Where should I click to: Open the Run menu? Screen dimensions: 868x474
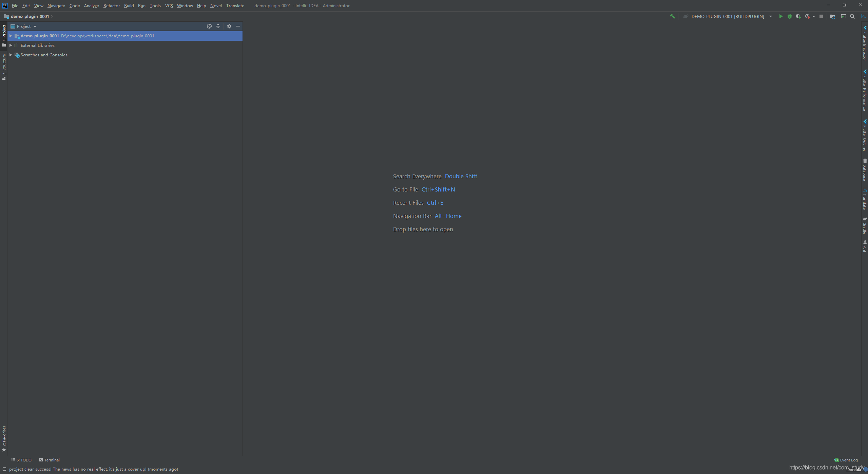tap(142, 5)
